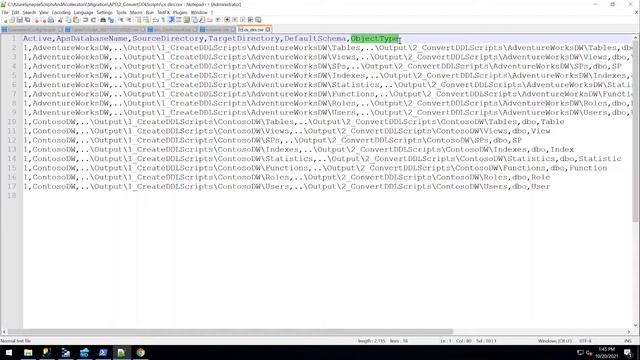
Task: Click the highlighted ObjectType header word
Action: (x=375, y=38)
